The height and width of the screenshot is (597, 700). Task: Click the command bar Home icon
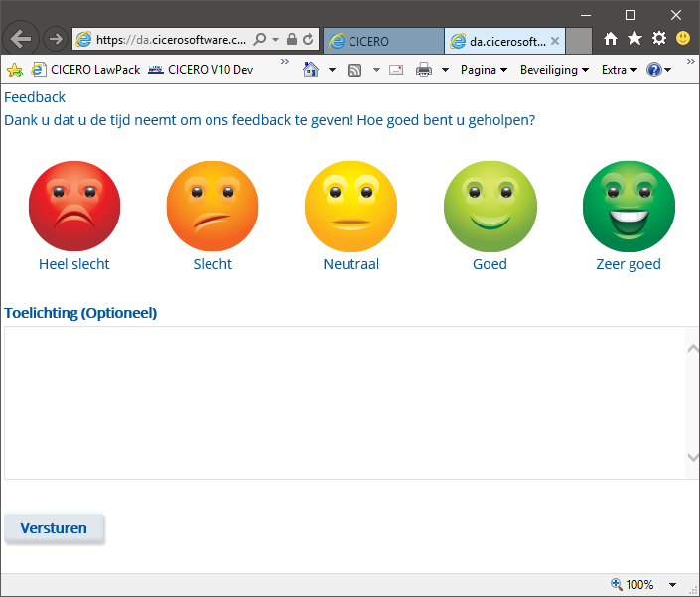pos(311,70)
